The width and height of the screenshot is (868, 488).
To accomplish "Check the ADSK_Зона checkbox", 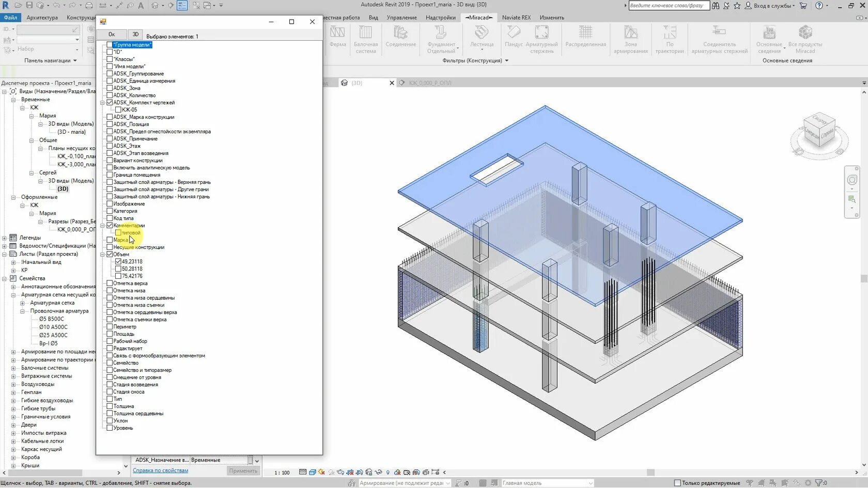I will (x=110, y=88).
